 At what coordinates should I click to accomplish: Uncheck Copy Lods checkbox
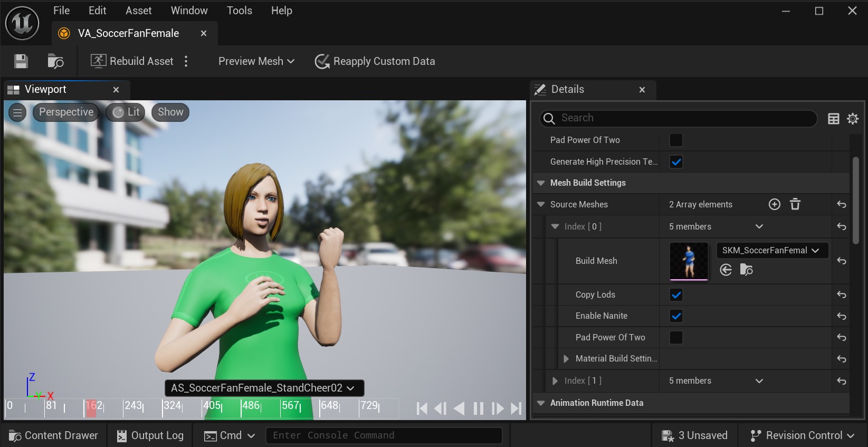coord(676,294)
